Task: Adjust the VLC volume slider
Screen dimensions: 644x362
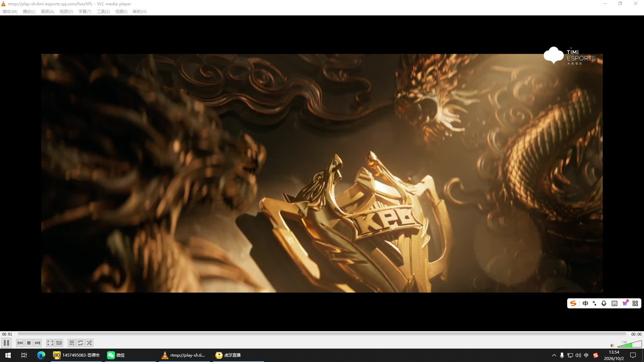Action: [x=630, y=344]
